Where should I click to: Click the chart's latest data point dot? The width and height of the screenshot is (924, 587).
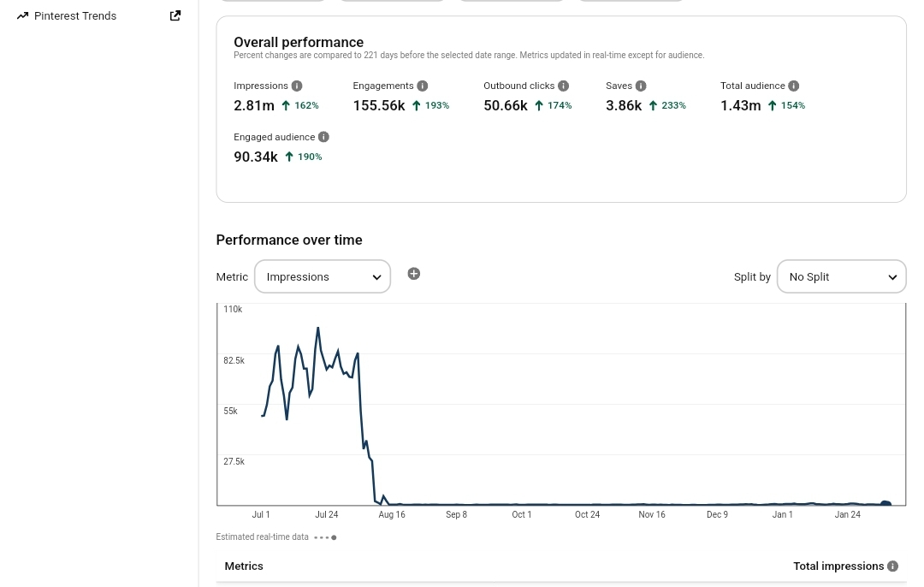click(x=885, y=503)
